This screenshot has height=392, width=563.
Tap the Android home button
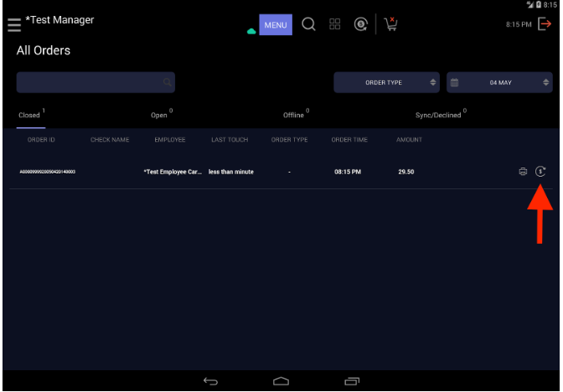click(281, 381)
